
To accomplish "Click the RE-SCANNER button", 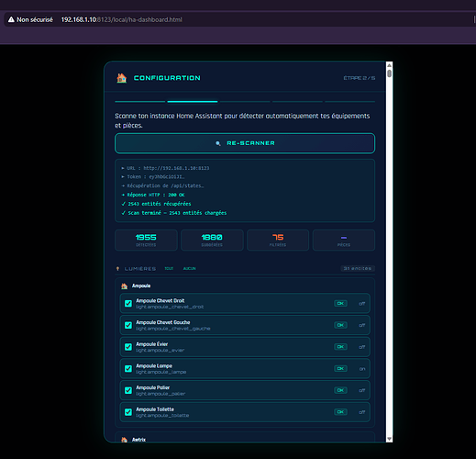I will tap(245, 143).
